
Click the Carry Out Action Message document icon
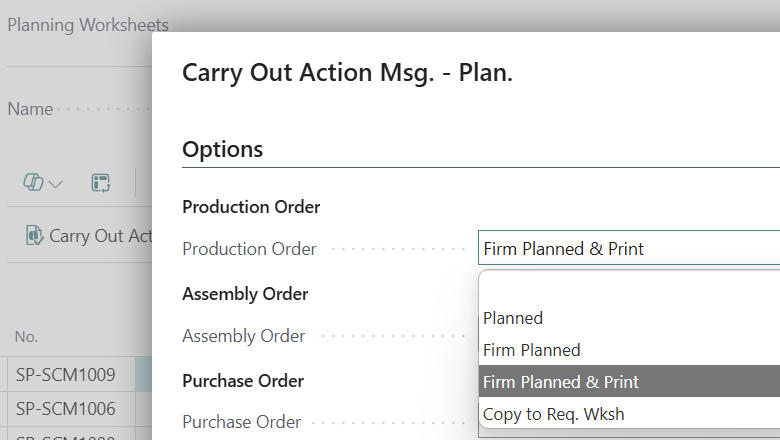34,236
